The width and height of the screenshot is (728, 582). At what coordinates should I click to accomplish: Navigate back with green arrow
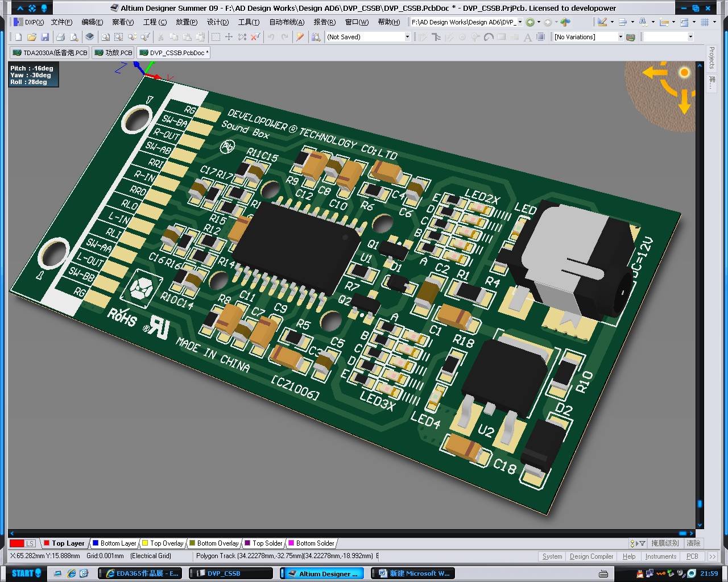[530, 22]
